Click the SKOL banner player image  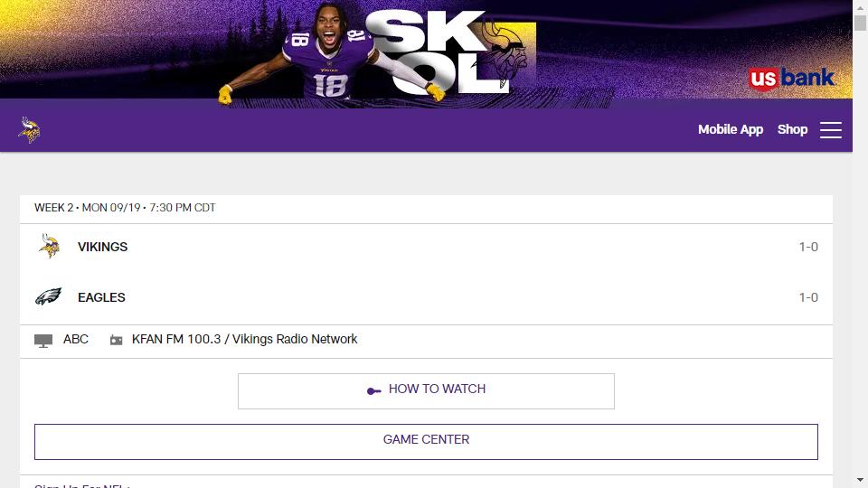pos(331,53)
